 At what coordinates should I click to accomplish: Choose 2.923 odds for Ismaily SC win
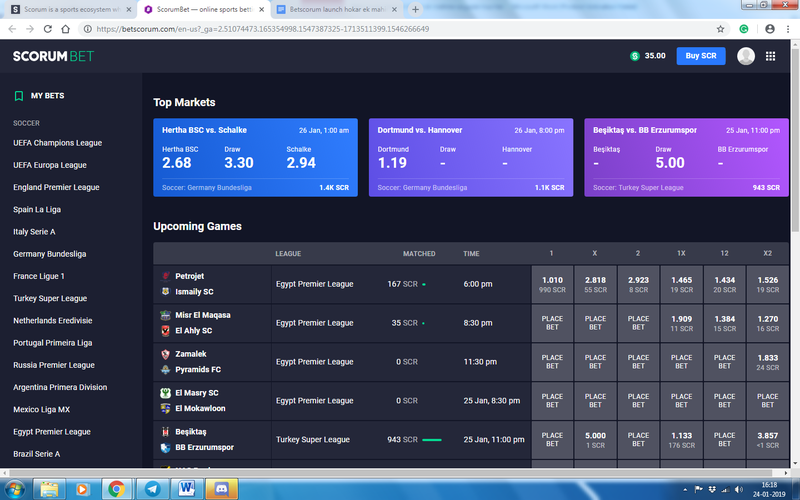[x=638, y=284]
